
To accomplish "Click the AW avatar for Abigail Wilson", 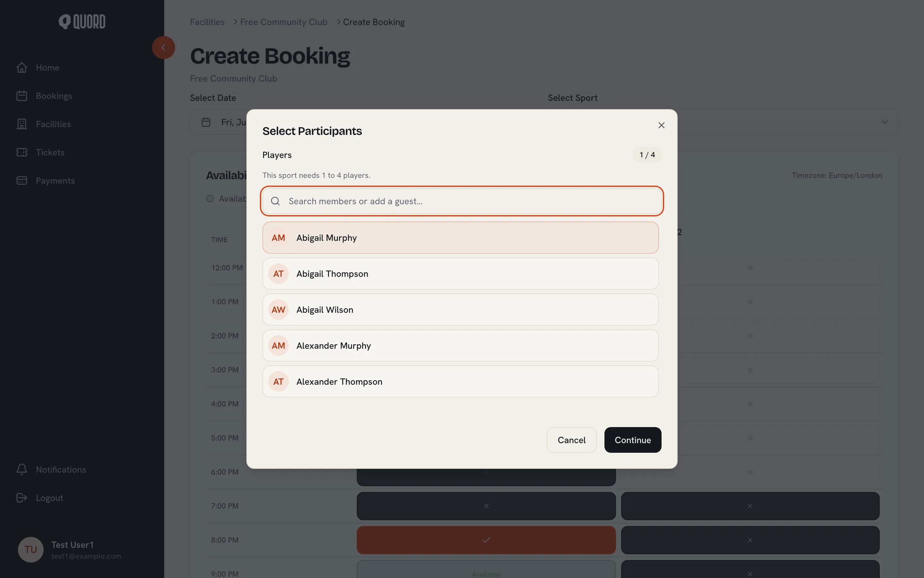I will (278, 310).
